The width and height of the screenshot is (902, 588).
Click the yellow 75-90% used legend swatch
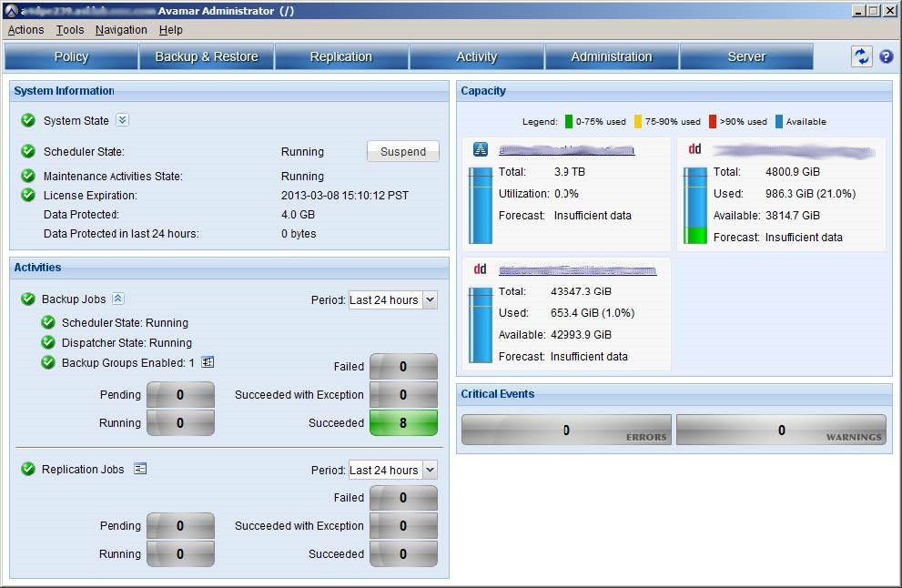coord(637,121)
